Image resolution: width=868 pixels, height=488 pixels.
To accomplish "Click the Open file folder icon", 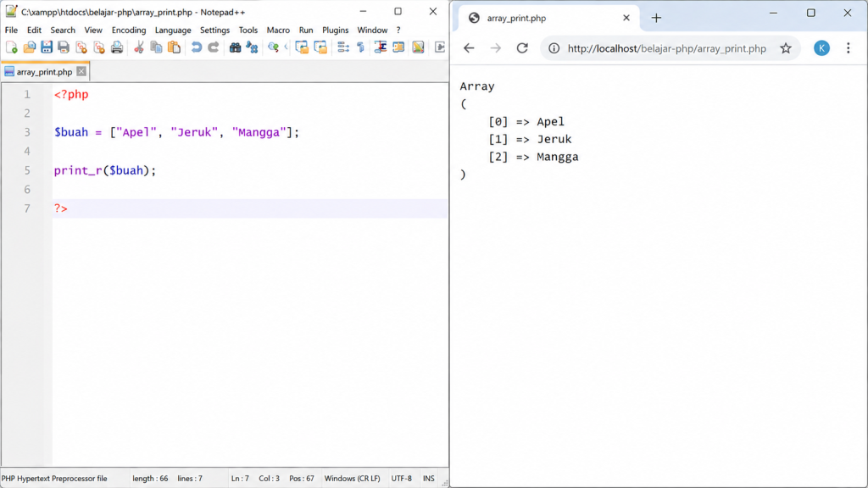I will [30, 47].
